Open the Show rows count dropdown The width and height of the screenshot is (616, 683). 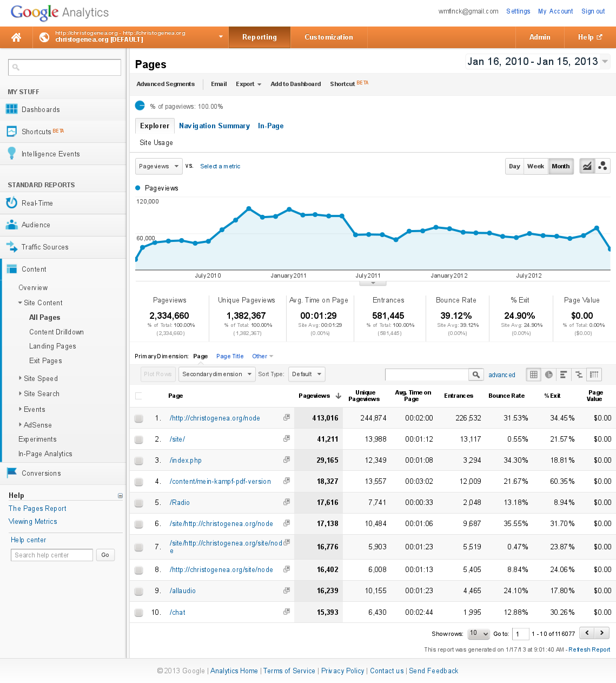tap(479, 634)
